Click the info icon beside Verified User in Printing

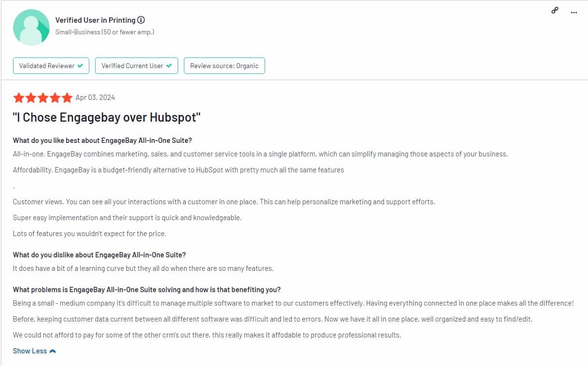tap(141, 20)
